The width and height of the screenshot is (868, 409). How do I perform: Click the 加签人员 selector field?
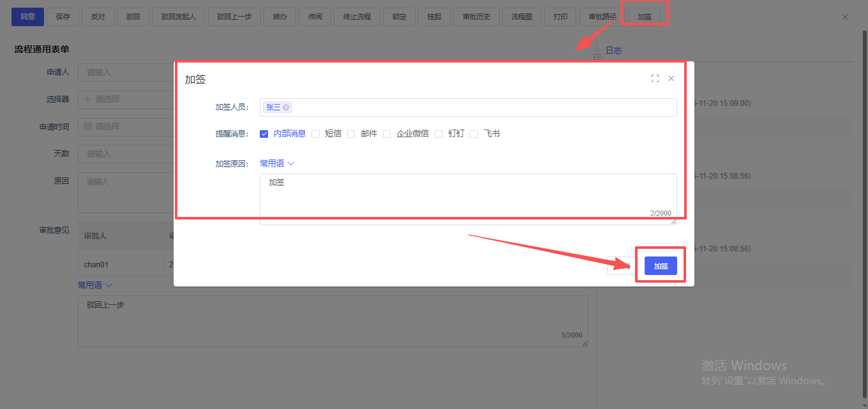point(479,107)
